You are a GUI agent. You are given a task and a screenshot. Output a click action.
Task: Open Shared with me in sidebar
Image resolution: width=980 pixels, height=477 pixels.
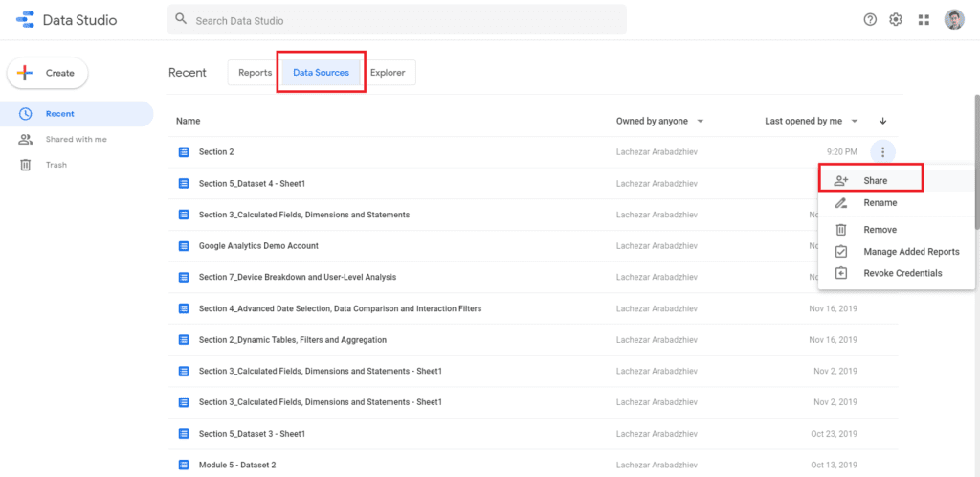click(77, 140)
